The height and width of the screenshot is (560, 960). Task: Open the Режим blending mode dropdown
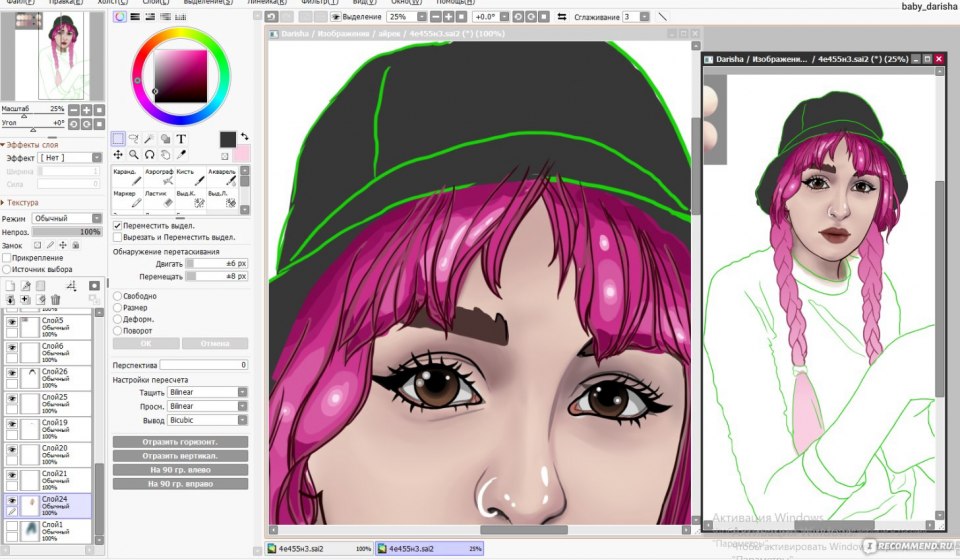point(66,218)
